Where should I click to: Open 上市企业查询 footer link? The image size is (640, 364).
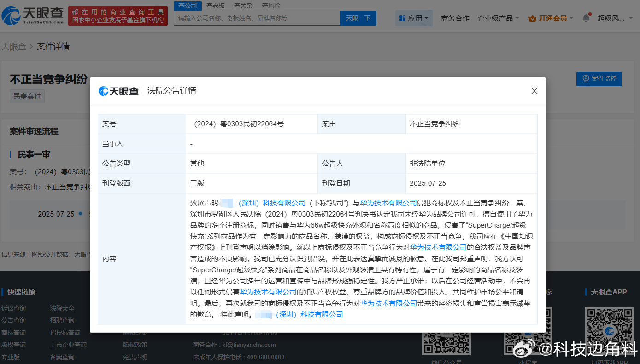[x=68, y=345]
